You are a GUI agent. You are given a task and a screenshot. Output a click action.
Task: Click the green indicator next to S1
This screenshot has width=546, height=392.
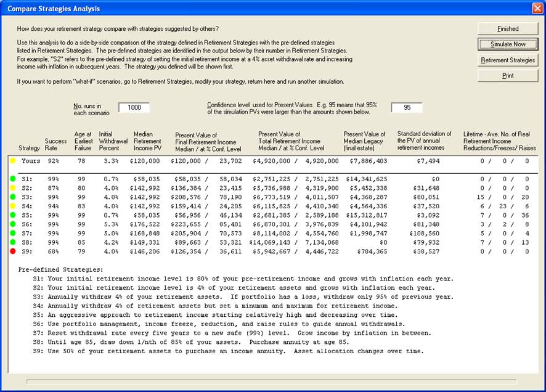pyautogui.click(x=13, y=179)
